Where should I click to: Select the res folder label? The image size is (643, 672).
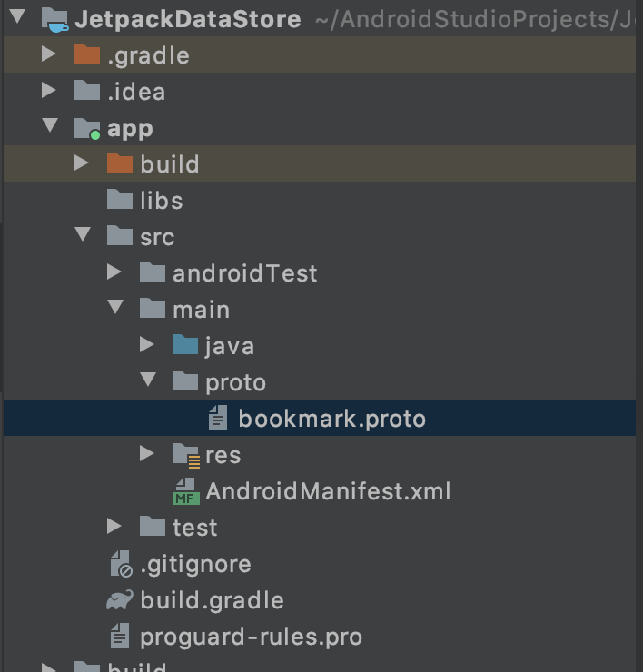pyautogui.click(x=223, y=455)
